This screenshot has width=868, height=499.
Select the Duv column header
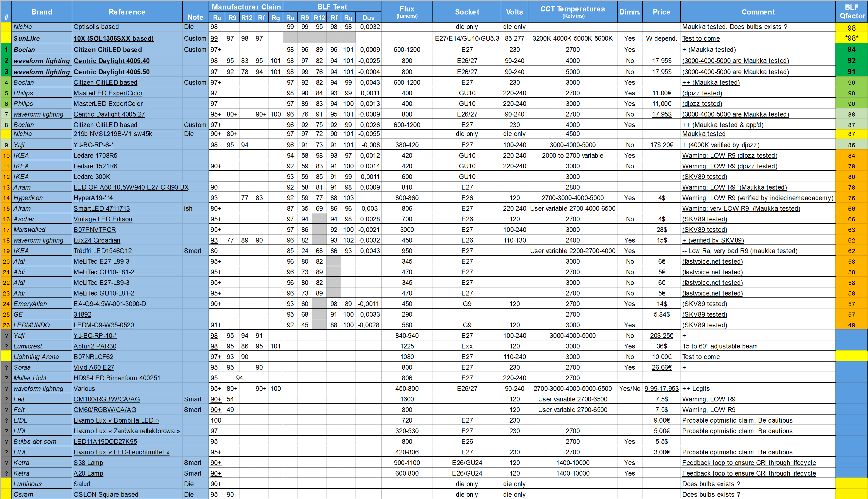368,18
